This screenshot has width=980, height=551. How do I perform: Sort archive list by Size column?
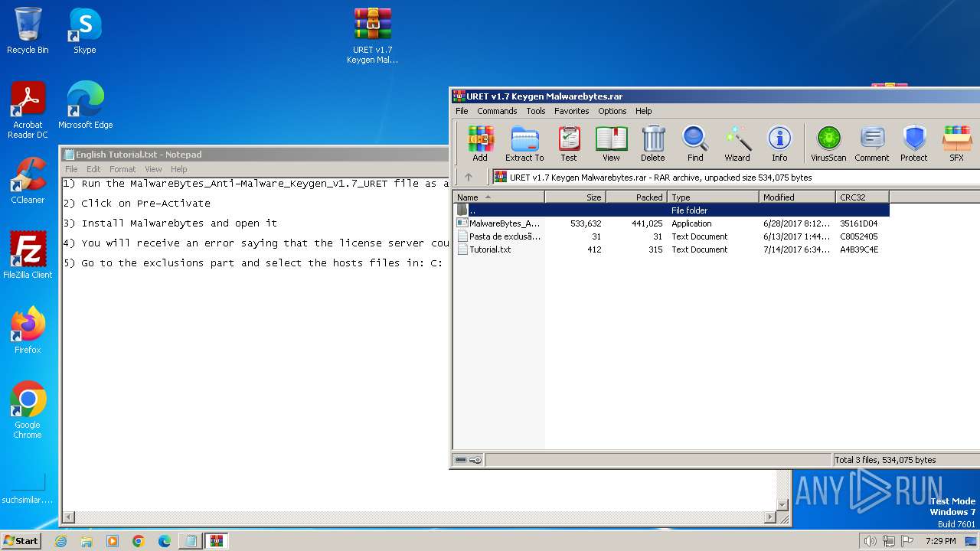[x=575, y=197]
